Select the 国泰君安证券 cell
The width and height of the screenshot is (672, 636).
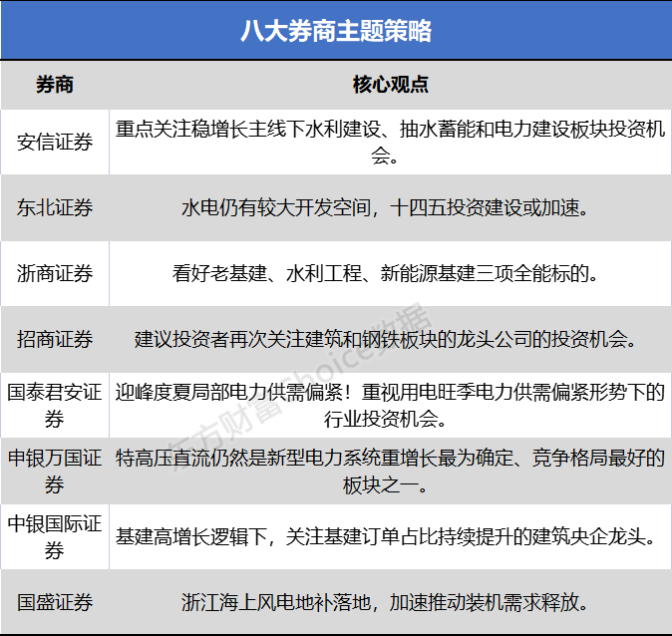[x=55, y=405]
